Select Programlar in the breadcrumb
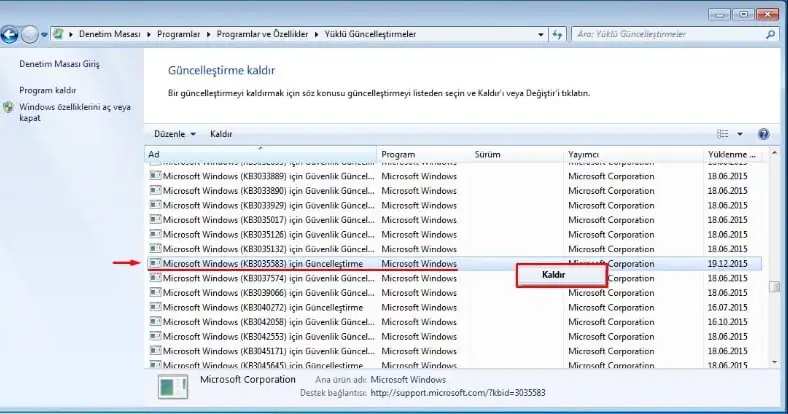 [x=178, y=34]
